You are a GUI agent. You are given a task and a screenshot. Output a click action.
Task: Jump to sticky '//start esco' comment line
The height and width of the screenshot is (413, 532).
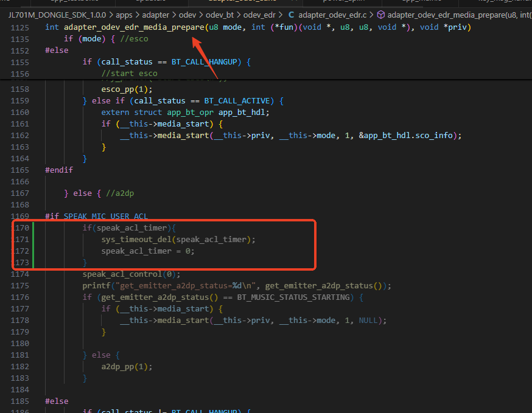(x=129, y=73)
